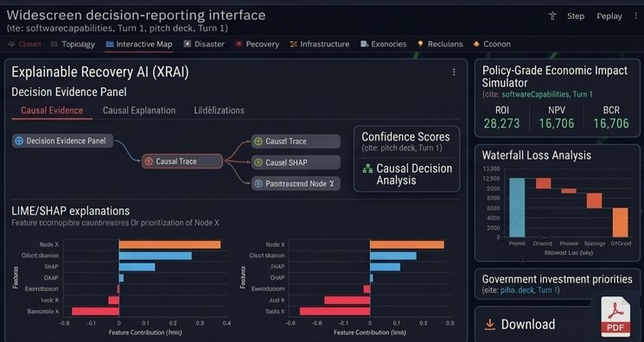This screenshot has height=342, width=644.
Task: Select the red Causal Trace node
Action: [182, 161]
